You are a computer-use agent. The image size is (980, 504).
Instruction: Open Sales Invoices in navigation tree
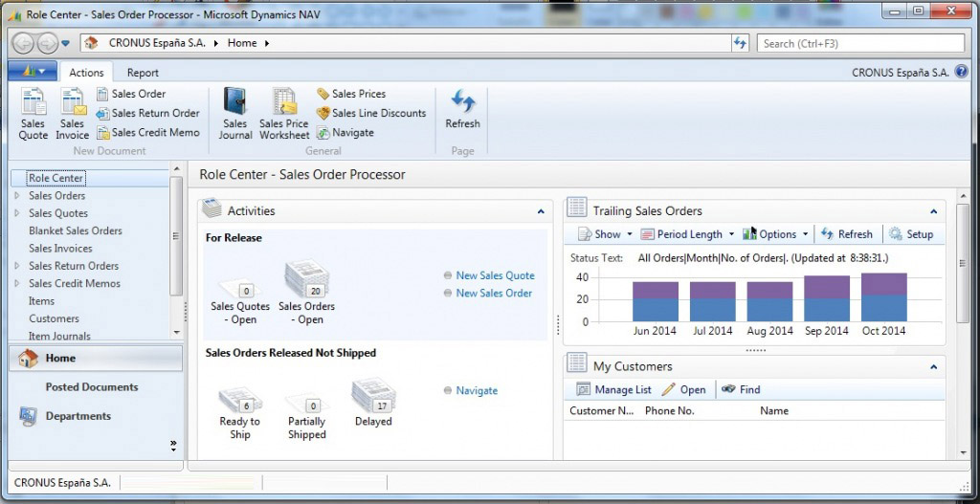tap(60, 248)
